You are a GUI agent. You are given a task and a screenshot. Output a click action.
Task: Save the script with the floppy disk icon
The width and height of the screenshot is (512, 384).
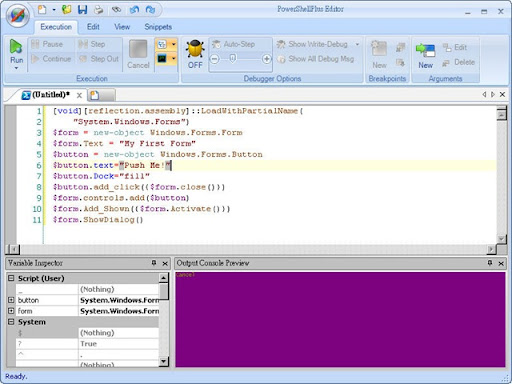[x=82, y=10]
